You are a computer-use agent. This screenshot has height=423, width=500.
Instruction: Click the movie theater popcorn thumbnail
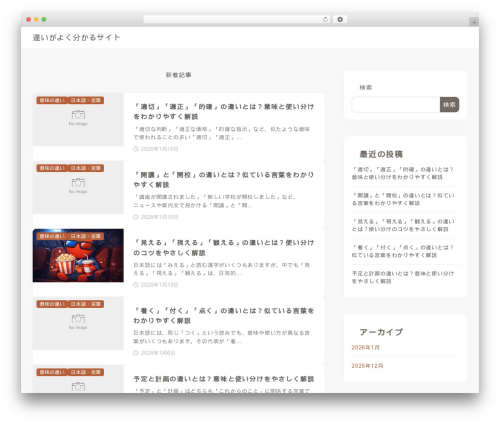coord(78,255)
